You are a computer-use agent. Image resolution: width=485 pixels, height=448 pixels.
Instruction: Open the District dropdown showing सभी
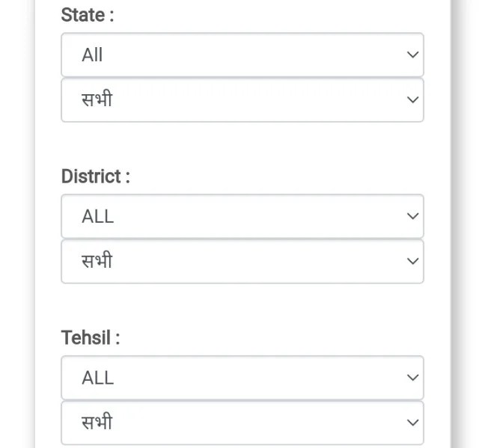242,261
